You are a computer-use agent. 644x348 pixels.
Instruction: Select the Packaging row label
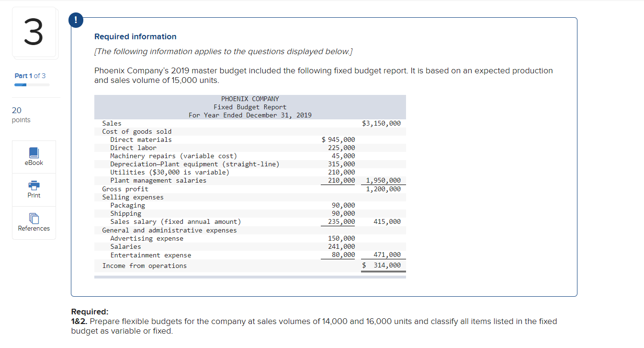[127, 205]
